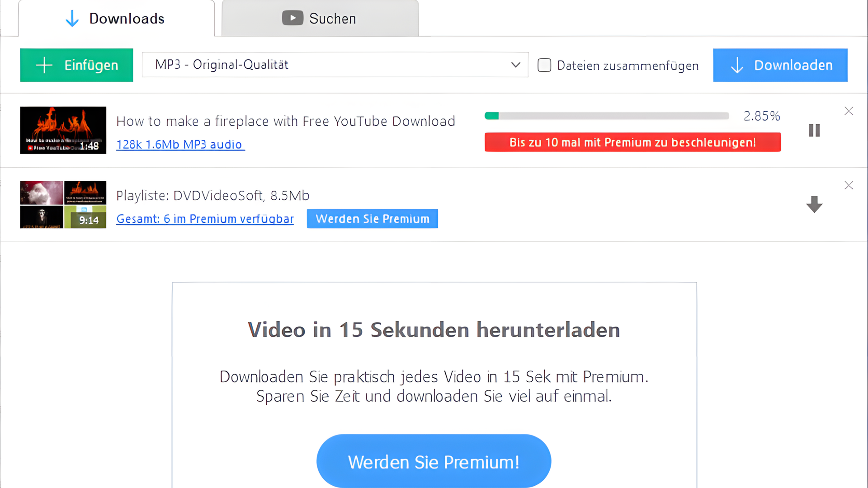Click the chevron of the quality selector
Viewport: 868px width, 488px height.
pyautogui.click(x=515, y=65)
